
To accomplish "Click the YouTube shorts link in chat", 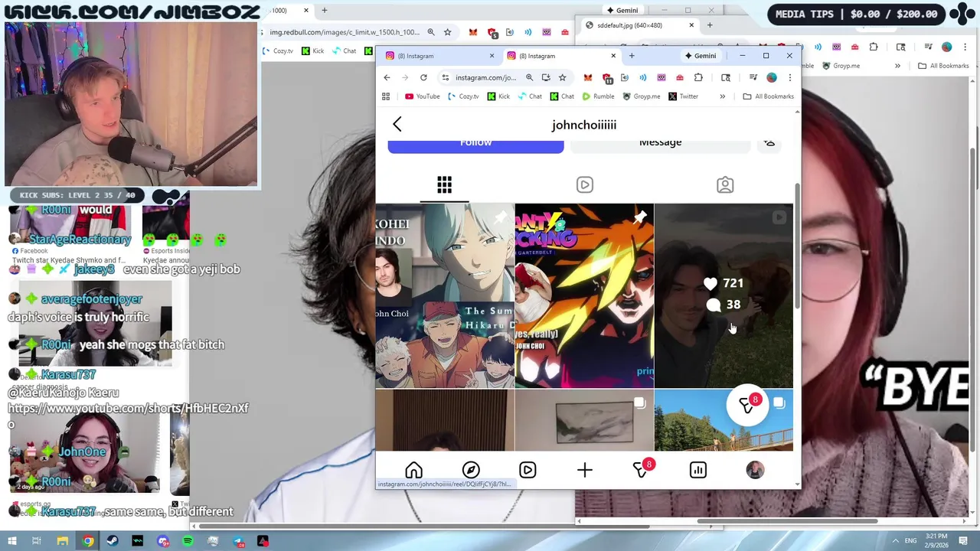I will tap(128, 416).
